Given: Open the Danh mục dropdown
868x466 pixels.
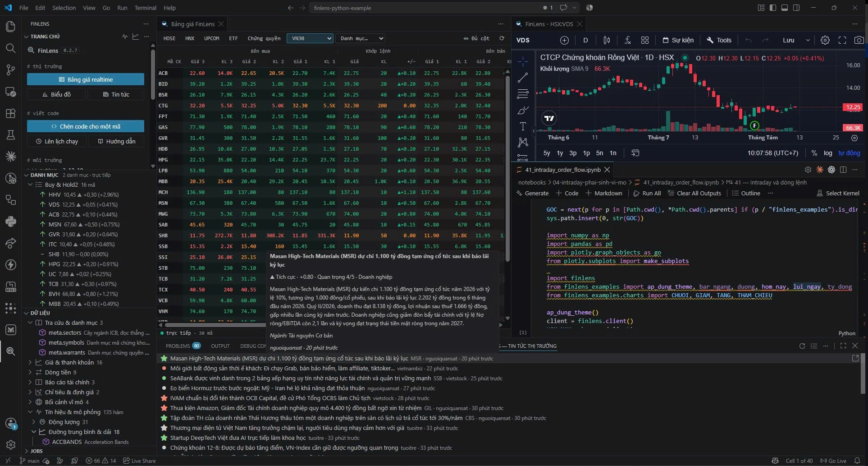Looking at the screenshot, I should (x=360, y=38).
